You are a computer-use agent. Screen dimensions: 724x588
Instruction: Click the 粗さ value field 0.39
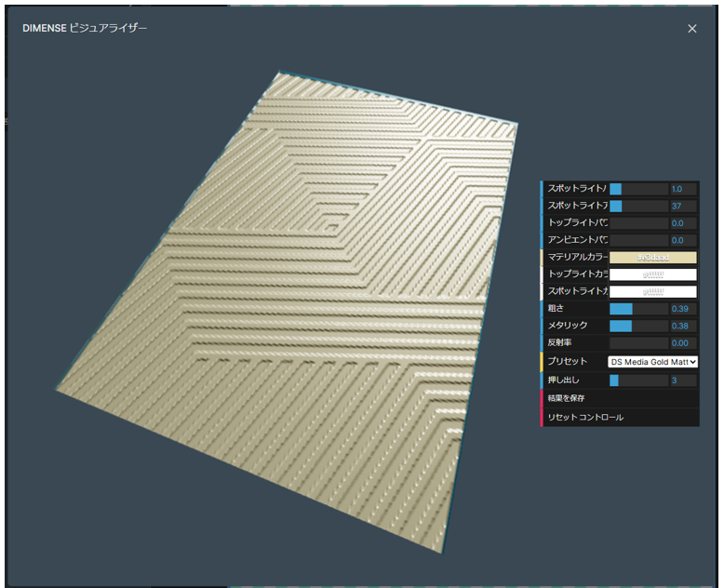(683, 309)
